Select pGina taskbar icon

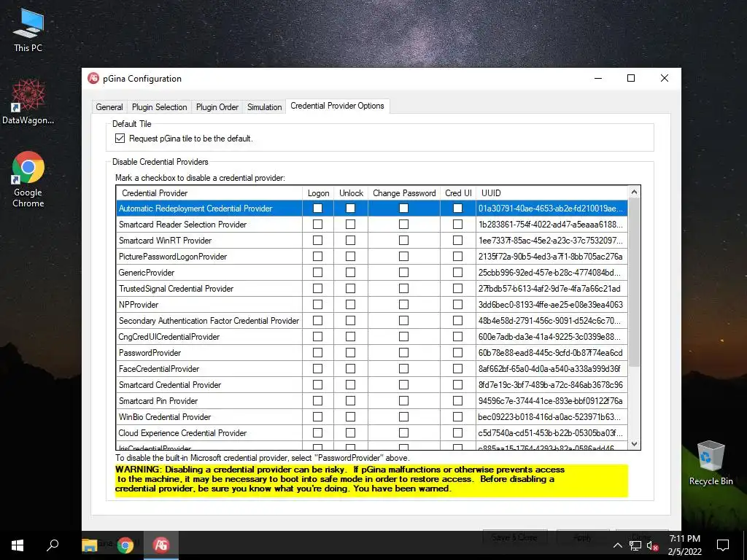click(161, 545)
